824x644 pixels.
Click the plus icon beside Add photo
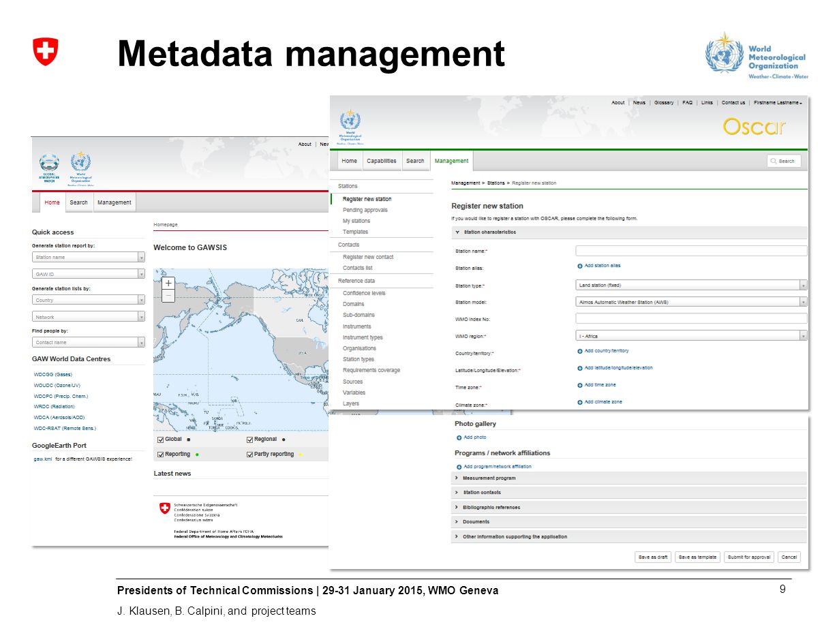click(459, 438)
